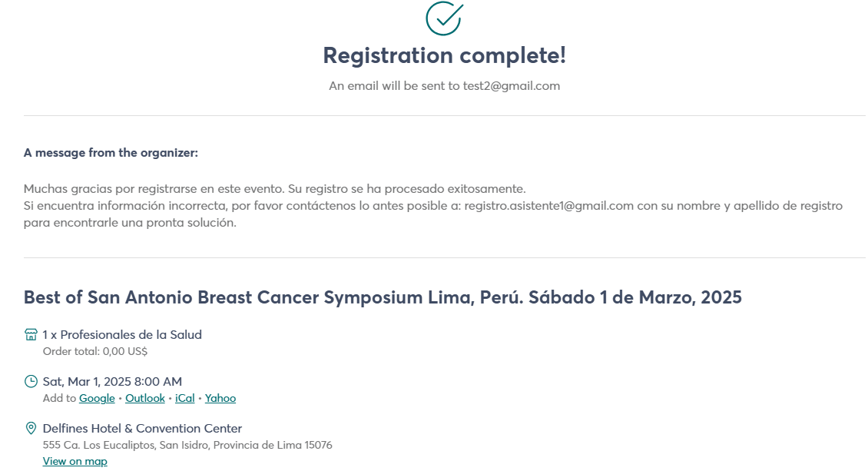The image size is (868, 471).
Task: Click the green checkmark circle icon
Action: pos(445,18)
